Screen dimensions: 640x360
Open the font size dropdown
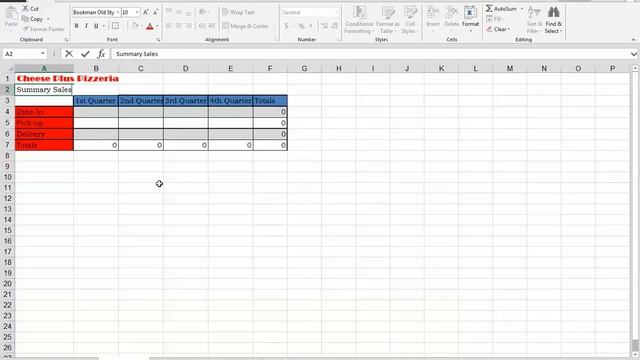[137, 12]
